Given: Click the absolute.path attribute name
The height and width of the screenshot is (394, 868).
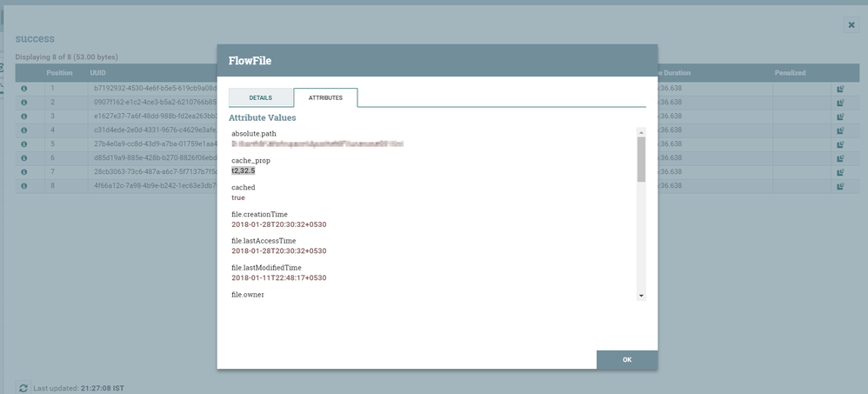Looking at the screenshot, I should coord(254,134).
